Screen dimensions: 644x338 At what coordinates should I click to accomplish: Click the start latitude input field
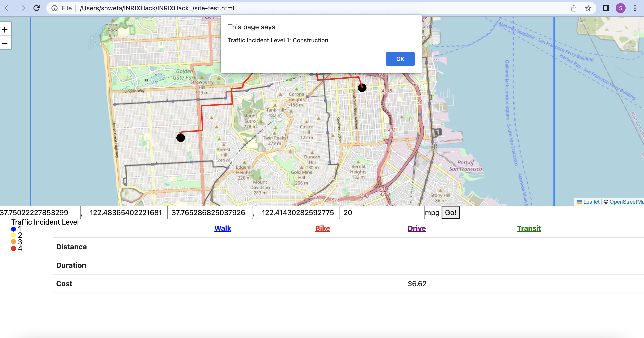coord(40,213)
